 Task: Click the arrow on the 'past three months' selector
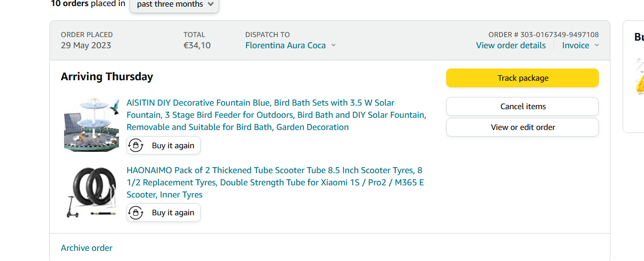click(211, 5)
